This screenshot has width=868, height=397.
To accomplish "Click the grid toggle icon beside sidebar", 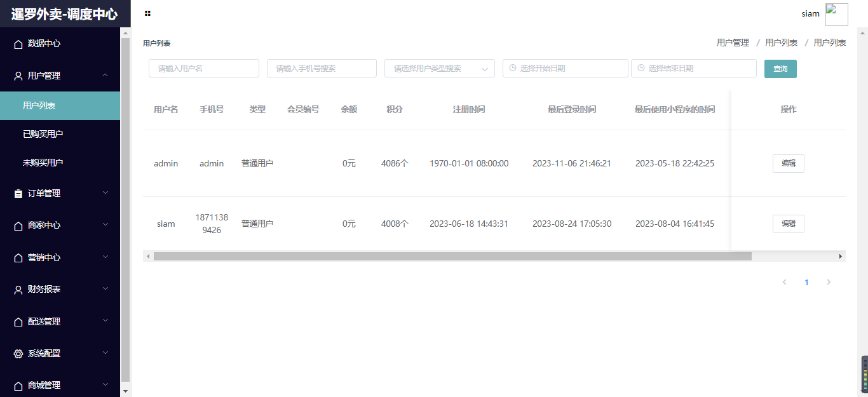I will pyautogui.click(x=147, y=13).
